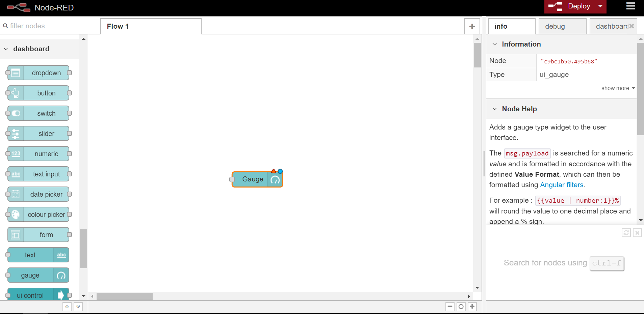Click the palette scroll down arrow

[83, 296]
